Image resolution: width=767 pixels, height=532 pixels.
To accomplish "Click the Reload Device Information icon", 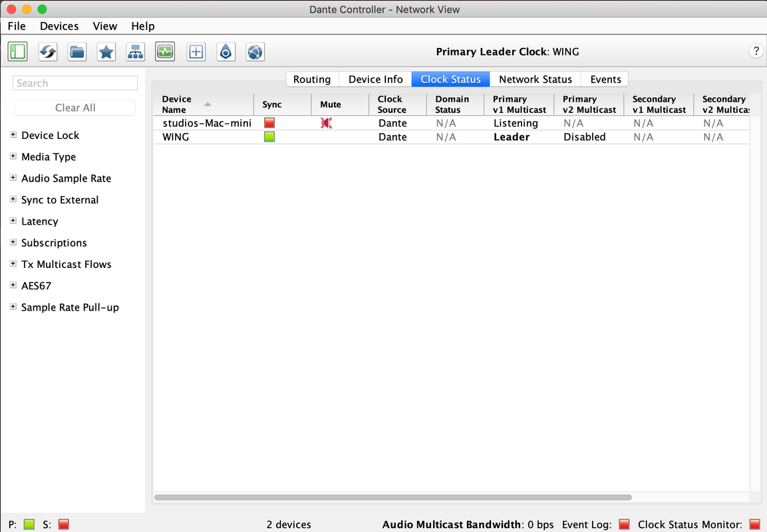I will [x=48, y=51].
